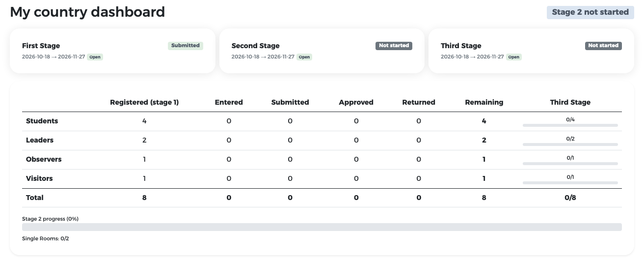Click the Open badge in Third Stage card
Screen dimensions: 644x259
(513, 57)
